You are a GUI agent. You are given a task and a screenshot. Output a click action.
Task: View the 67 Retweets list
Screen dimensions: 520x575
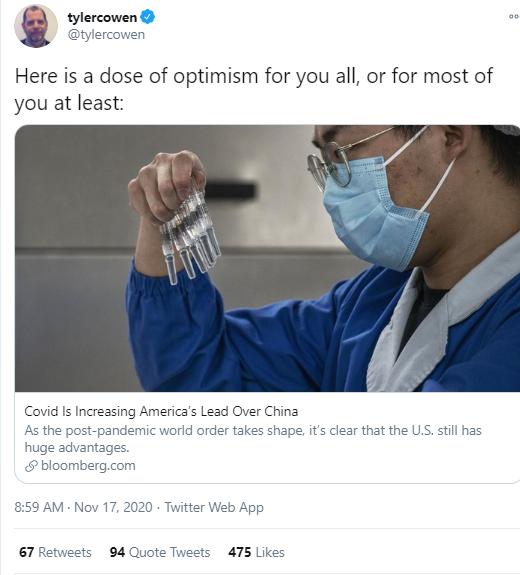pyautogui.click(x=55, y=552)
